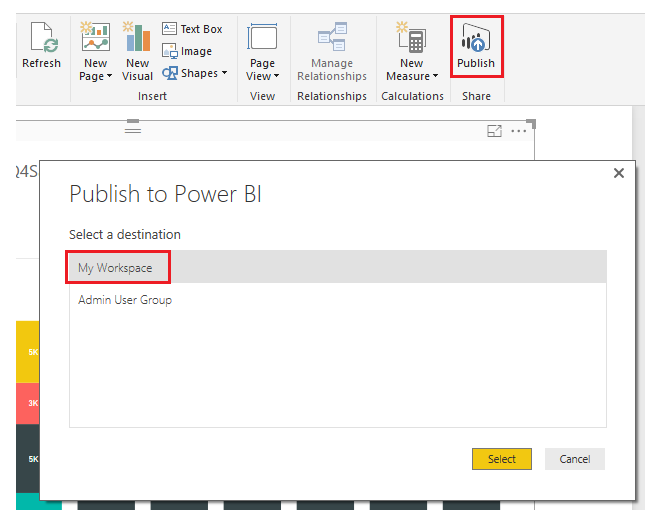Click the New Measure calculator icon
This screenshot has height=513, width=653.
pyautogui.click(x=411, y=37)
